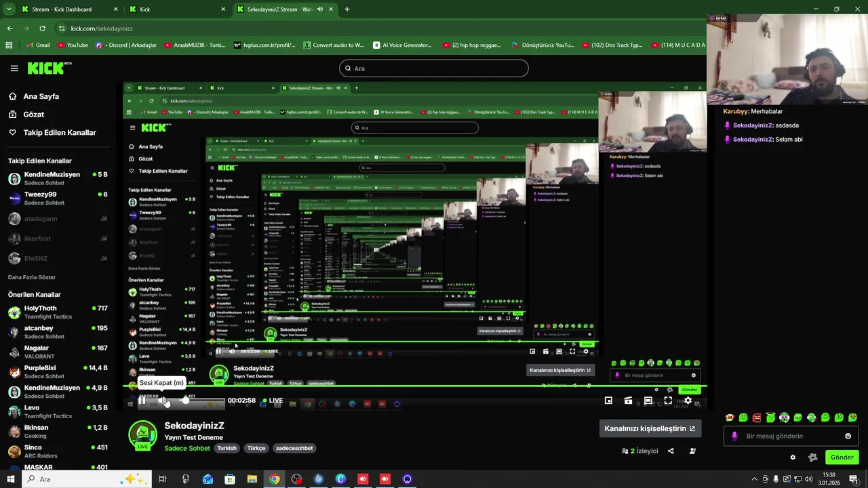Open atcanbey recommended channel
The image size is (868, 488).
(58, 332)
